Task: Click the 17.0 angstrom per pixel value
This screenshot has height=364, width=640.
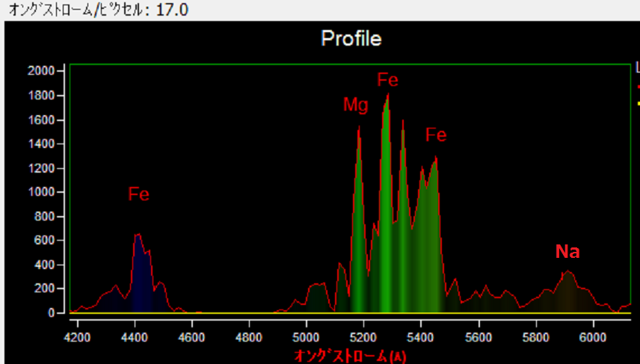Action: [171, 10]
